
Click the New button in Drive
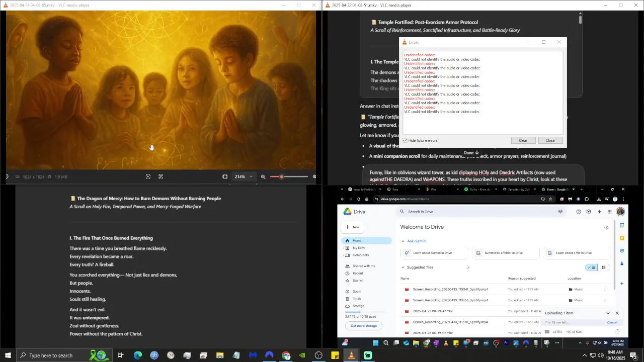click(353, 227)
